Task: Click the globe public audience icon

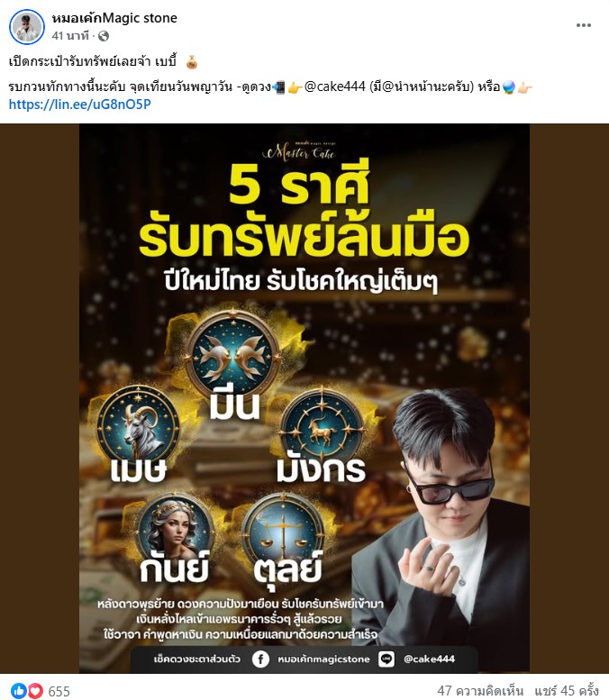Action: coord(104,36)
